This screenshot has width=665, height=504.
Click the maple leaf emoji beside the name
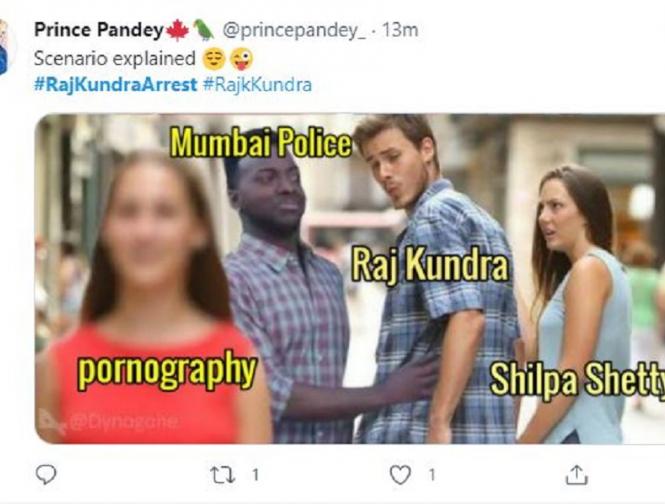pyautogui.click(x=177, y=30)
